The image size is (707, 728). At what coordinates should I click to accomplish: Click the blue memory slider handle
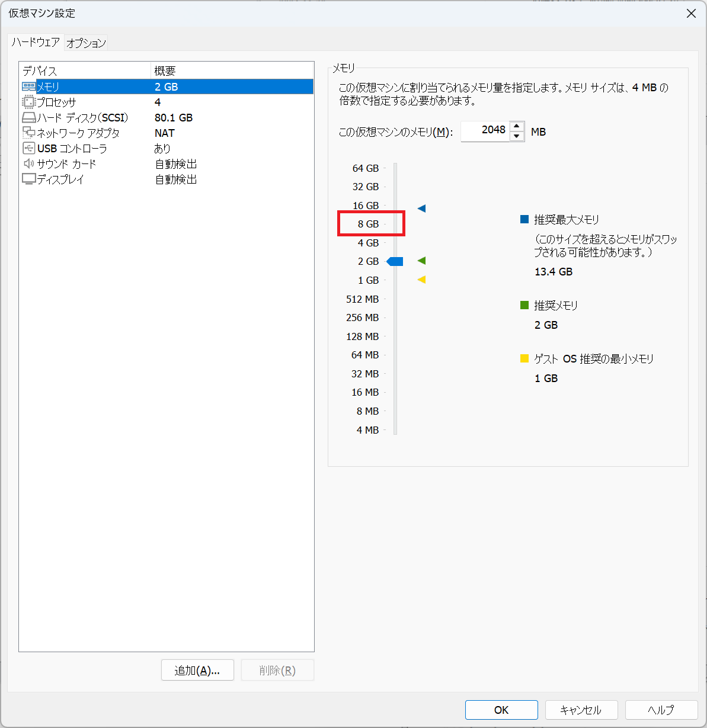click(395, 261)
